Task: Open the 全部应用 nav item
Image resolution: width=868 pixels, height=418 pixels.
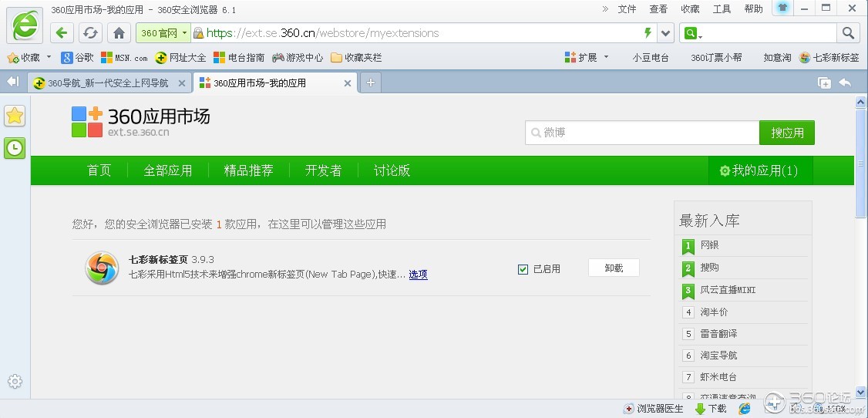Action: (x=168, y=170)
